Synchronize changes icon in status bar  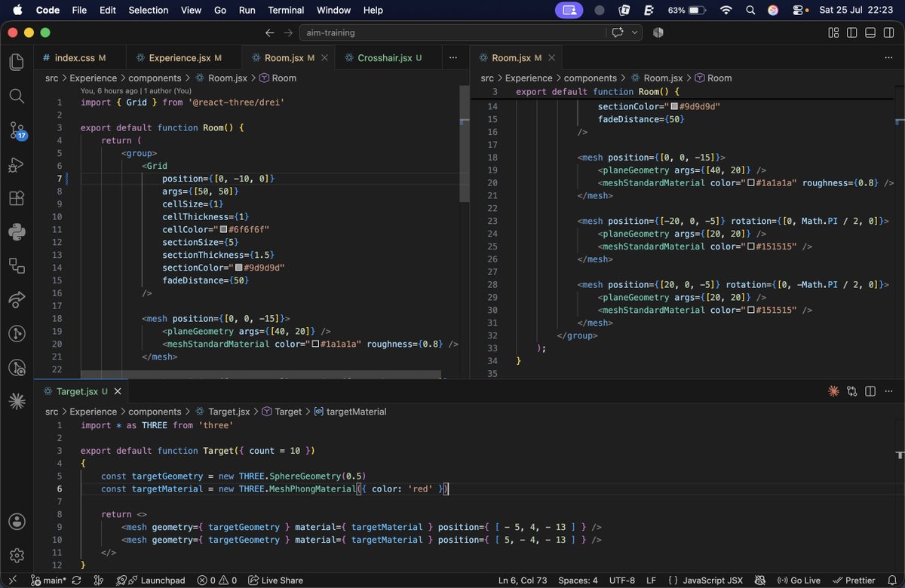[x=76, y=580]
